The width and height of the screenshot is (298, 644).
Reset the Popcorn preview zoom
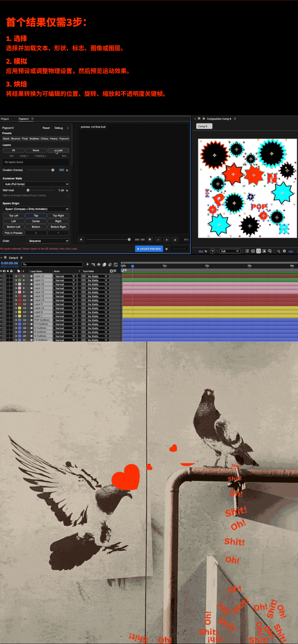tap(175, 240)
